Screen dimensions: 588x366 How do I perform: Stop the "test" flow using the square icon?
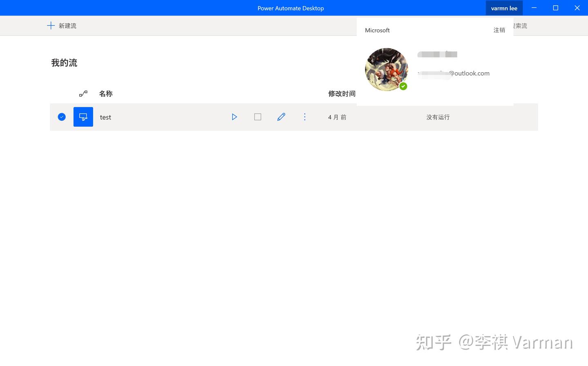(x=258, y=117)
